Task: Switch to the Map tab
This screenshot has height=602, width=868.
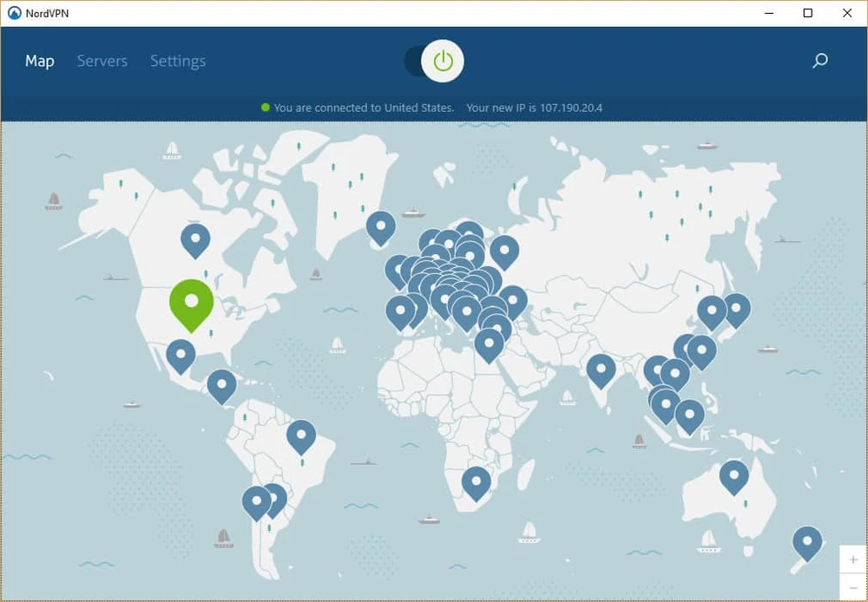Action: coord(40,61)
